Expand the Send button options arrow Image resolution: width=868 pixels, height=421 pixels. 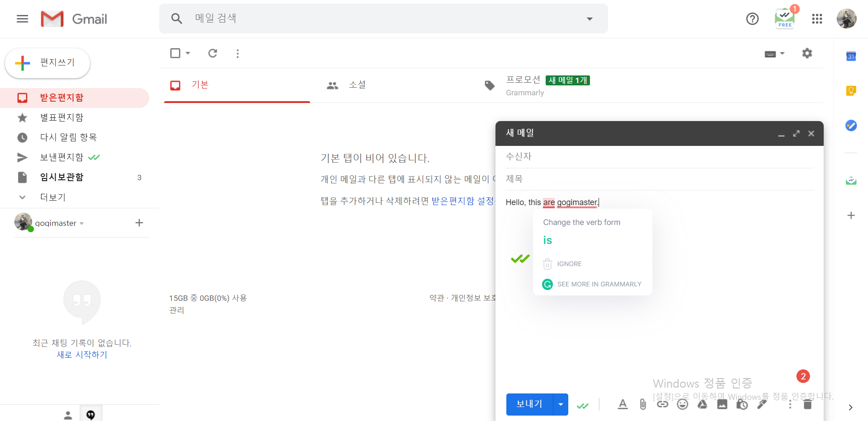(560, 404)
